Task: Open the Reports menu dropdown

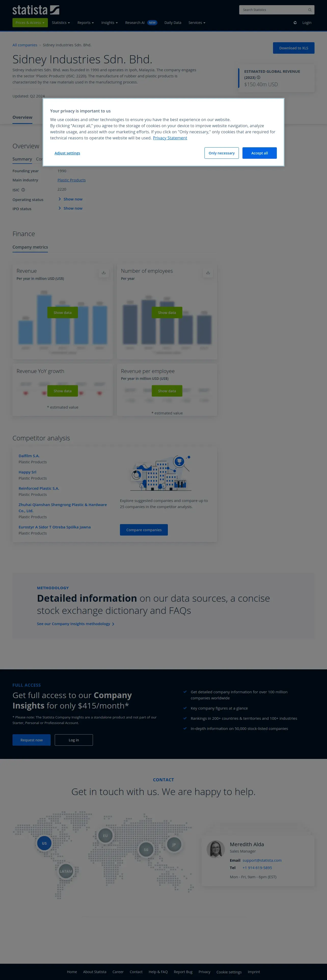Action: (x=86, y=23)
